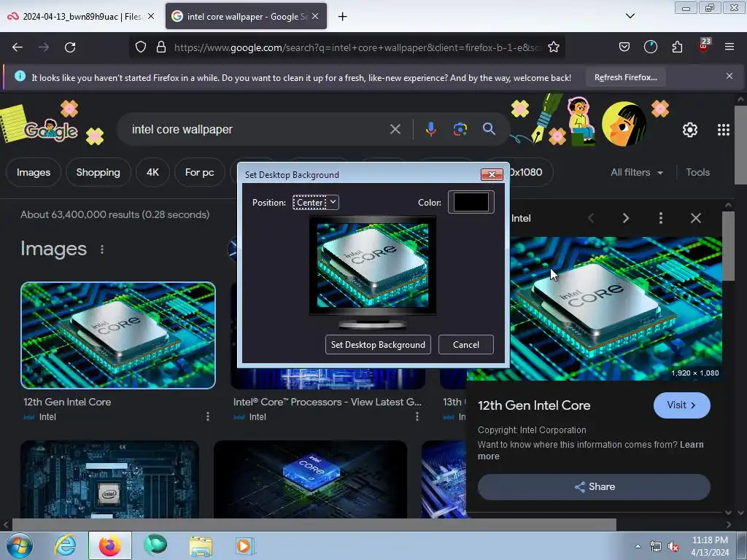Open Windows Media Player from the taskbar
This screenshot has height=560, width=747.
pos(245,545)
